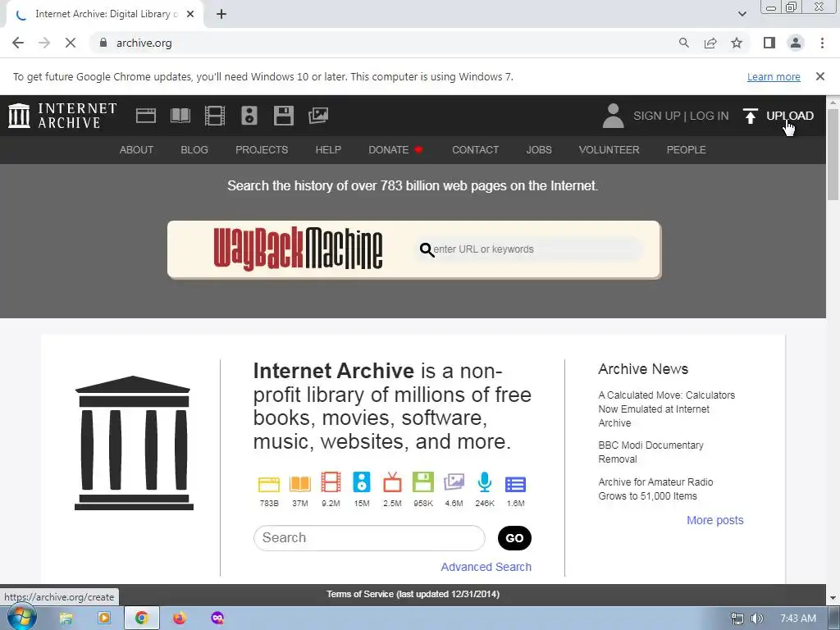Go back to the previous page
The height and width of the screenshot is (630, 840).
(x=18, y=43)
